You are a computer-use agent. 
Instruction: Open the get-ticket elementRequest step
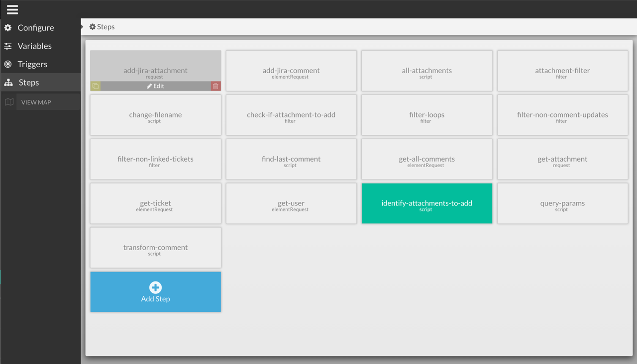click(x=155, y=203)
